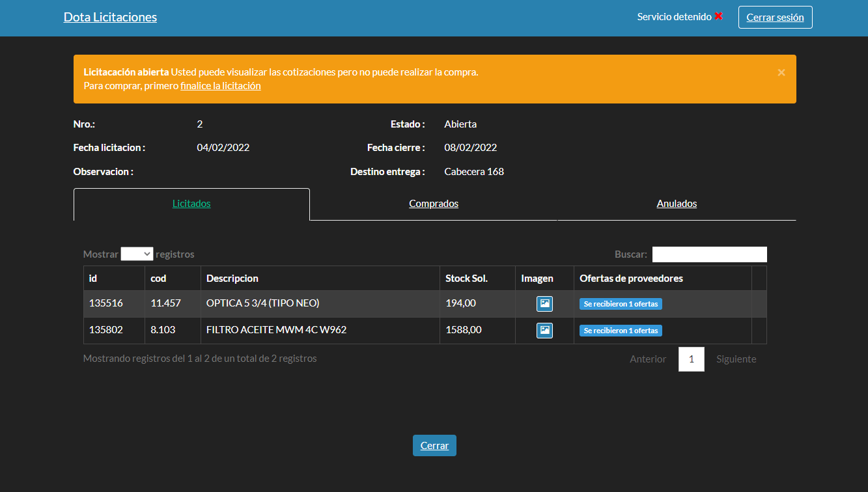Screen dimensions: 868x492
Task: Click Siguiente pagination link
Action: tap(736, 359)
